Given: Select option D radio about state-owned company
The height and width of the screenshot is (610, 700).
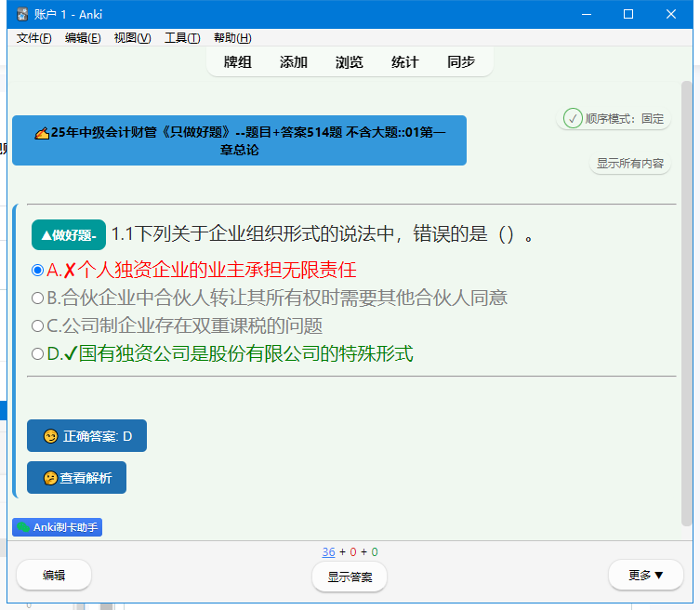Looking at the screenshot, I should tap(37, 354).
